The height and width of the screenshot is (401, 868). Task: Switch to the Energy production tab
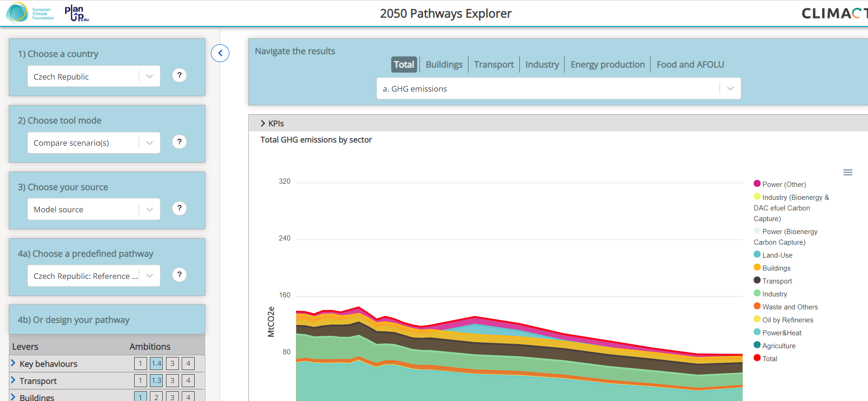[607, 65]
